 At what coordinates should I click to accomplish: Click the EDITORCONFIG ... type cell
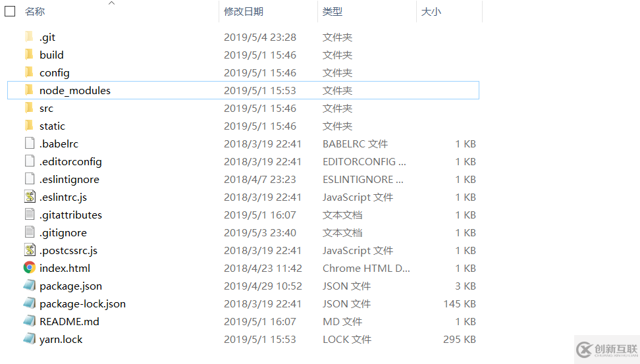coord(364,162)
